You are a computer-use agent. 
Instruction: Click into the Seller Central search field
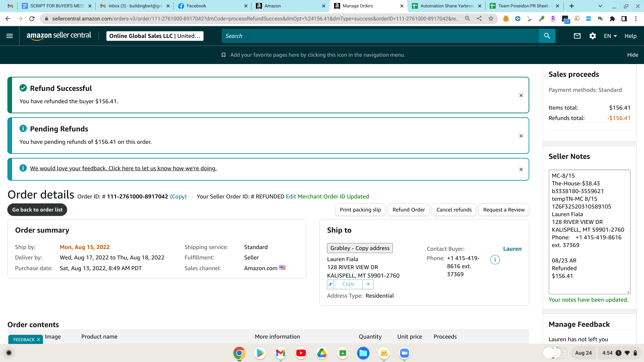pos(380,36)
